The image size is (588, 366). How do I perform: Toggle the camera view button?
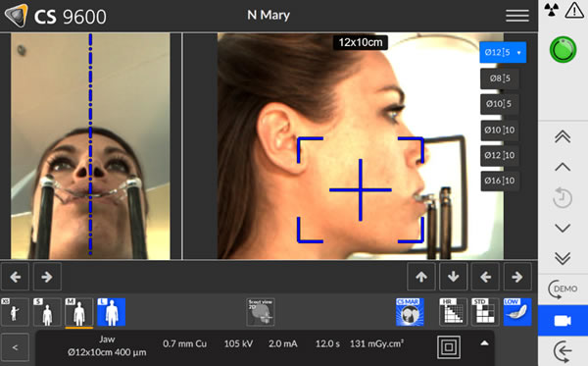click(563, 321)
